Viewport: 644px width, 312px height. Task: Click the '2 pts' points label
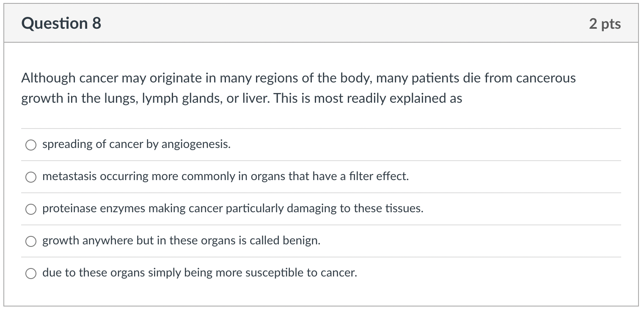(605, 24)
